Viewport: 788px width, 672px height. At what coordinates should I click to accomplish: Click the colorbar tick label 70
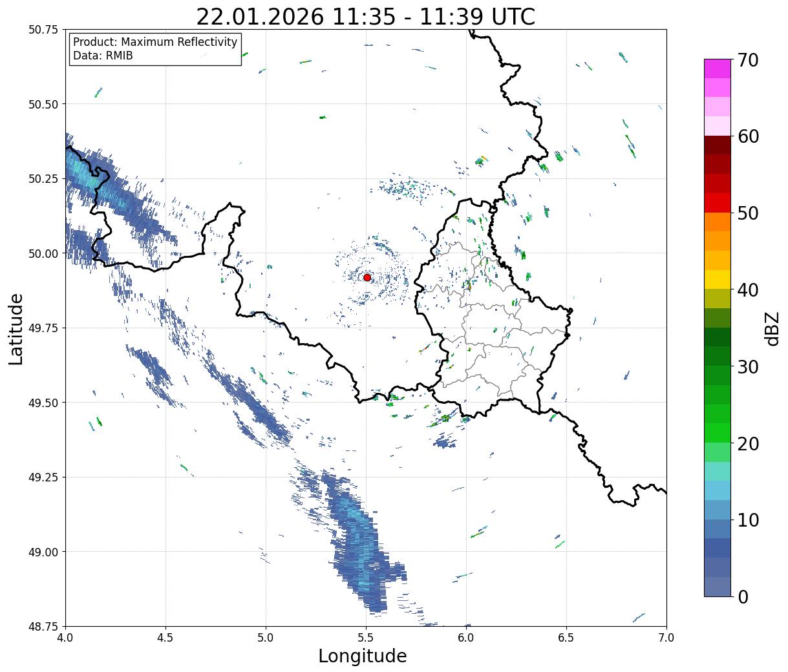pos(748,60)
